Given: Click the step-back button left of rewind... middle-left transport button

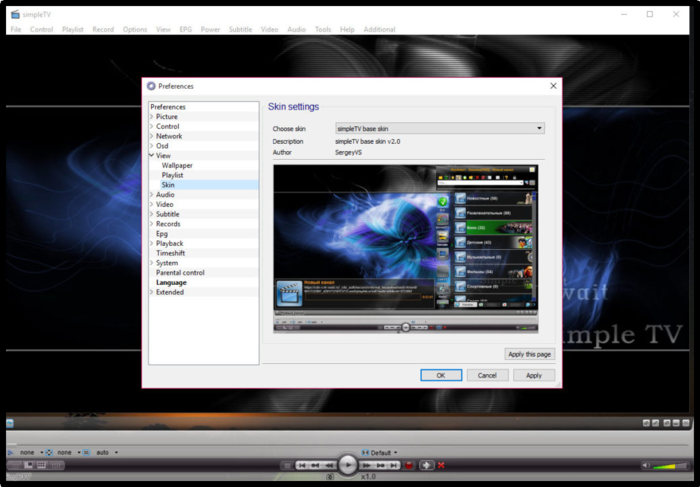Looking at the screenshot, I should point(316,465).
